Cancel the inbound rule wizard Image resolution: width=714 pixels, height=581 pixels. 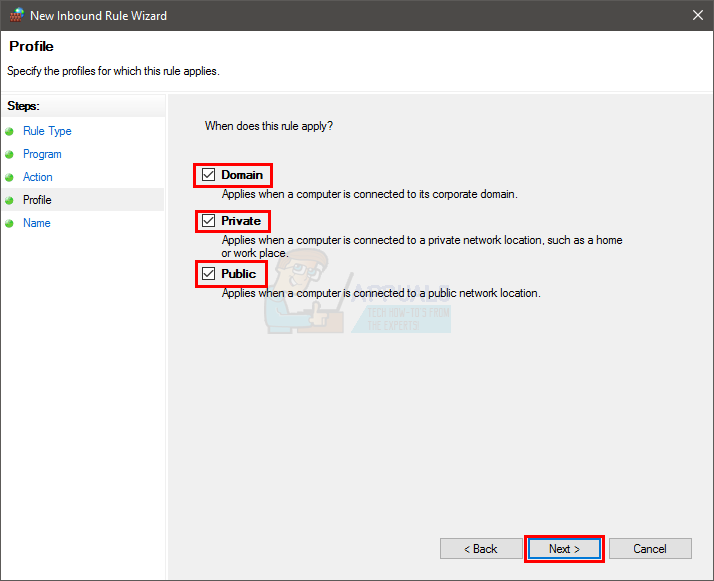click(x=650, y=549)
